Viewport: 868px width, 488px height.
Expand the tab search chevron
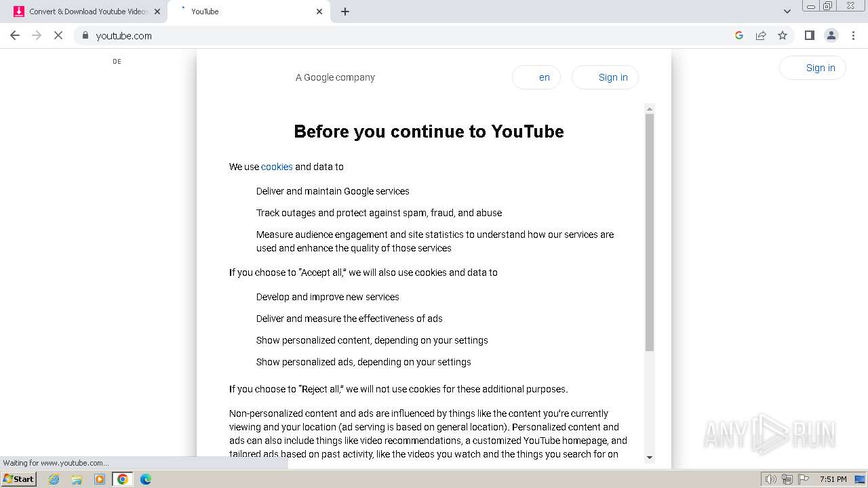click(x=787, y=12)
